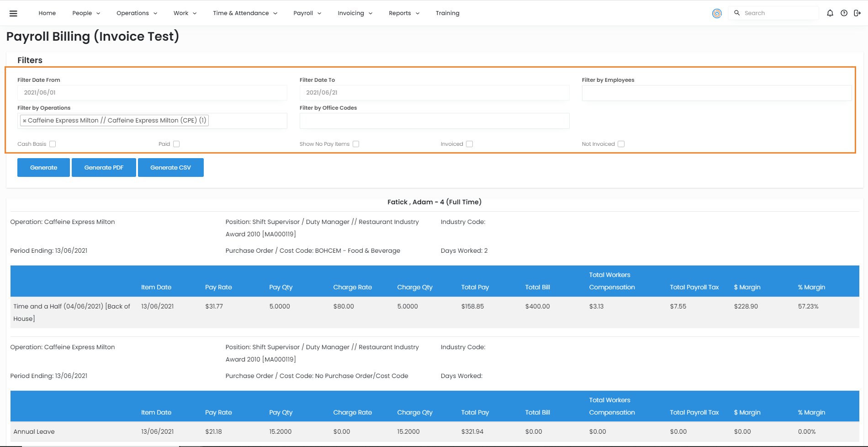Open the help question mark icon
The width and height of the screenshot is (868, 447).
[x=844, y=13]
